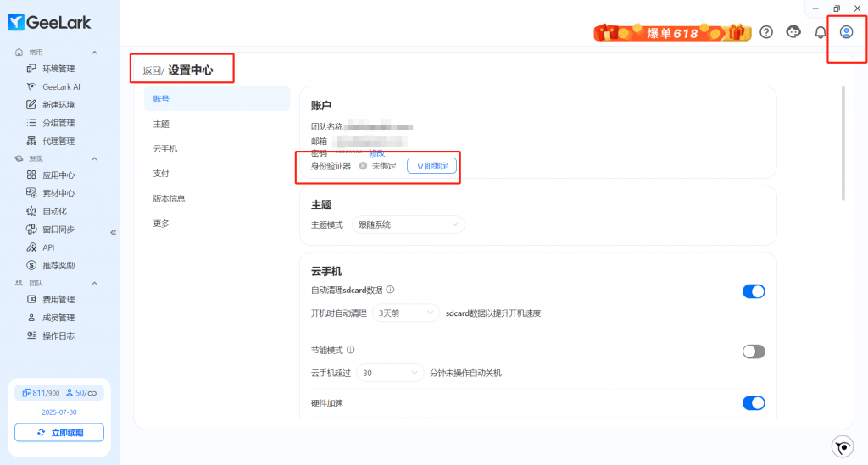The width and height of the screenshot is (868, 465).
Task: Select 云手机 in settings navigation
Action: point(165,149)
